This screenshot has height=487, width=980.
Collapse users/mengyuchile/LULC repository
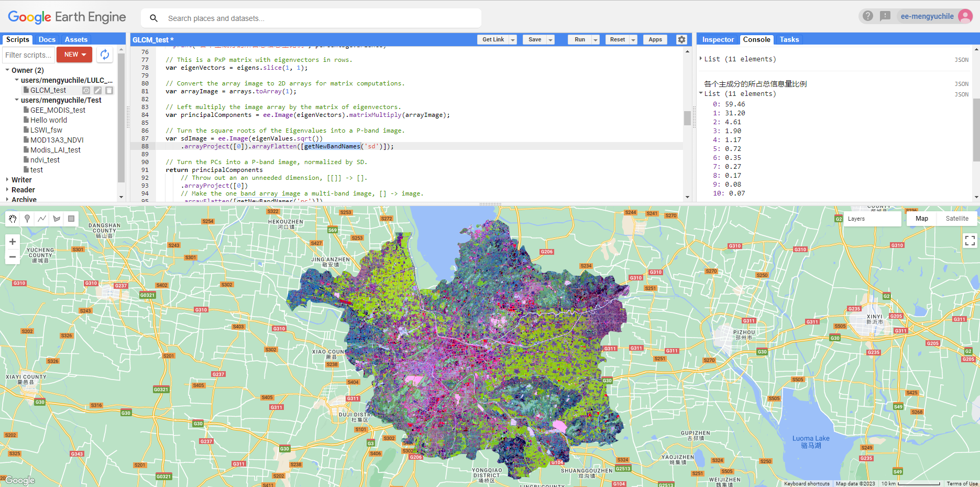pos(17,80)
